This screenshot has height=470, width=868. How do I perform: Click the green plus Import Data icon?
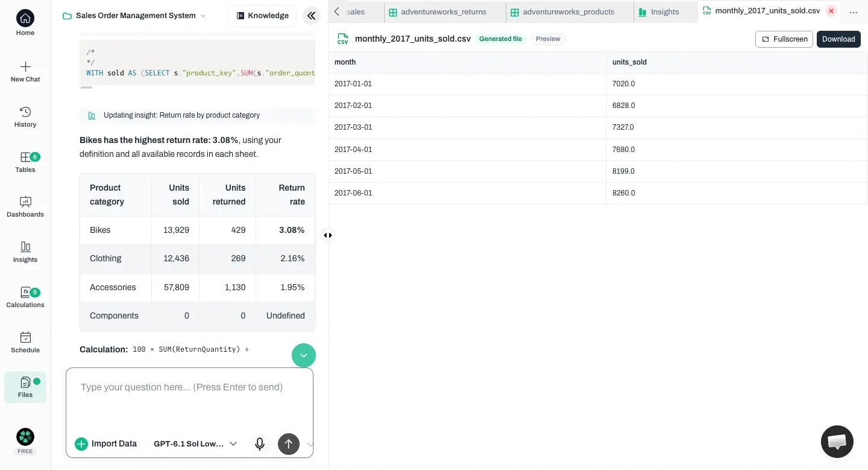pyautogui.click(x=81, y=444)
